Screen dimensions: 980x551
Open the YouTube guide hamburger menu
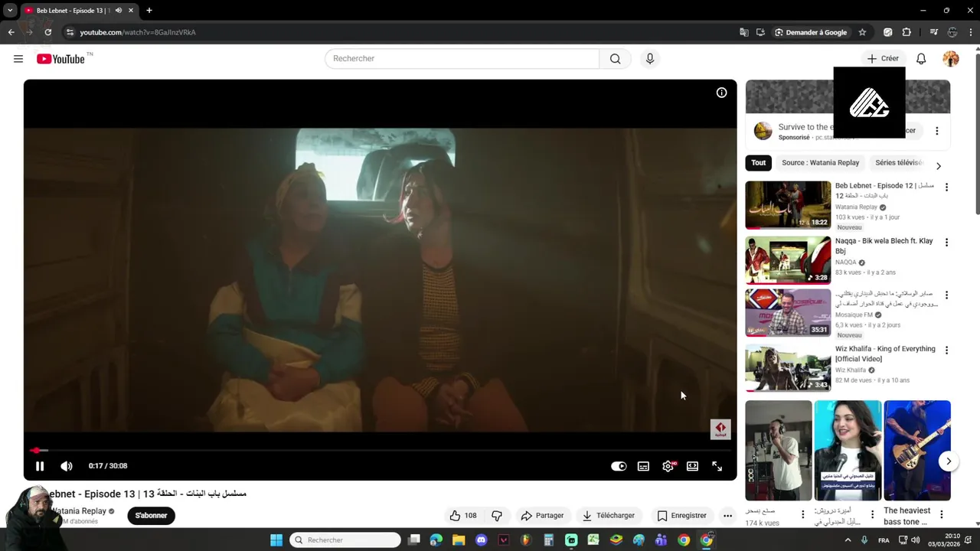point(18,59)
